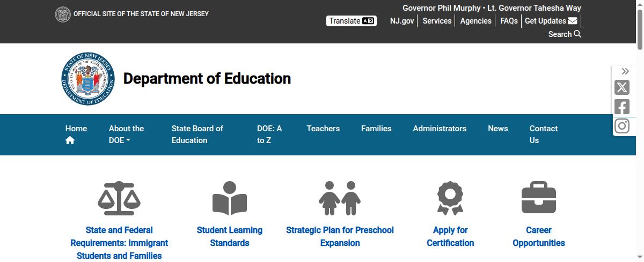Image resolution: width=644 pixels, height=262 pixels.
Task: Open the Search link with magnifier
Action: point(565,34)
